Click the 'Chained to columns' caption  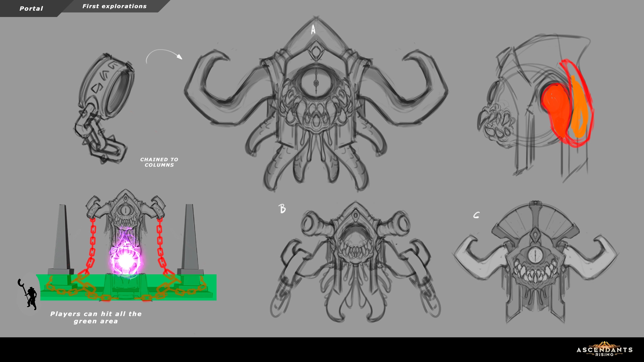(159, 162)
